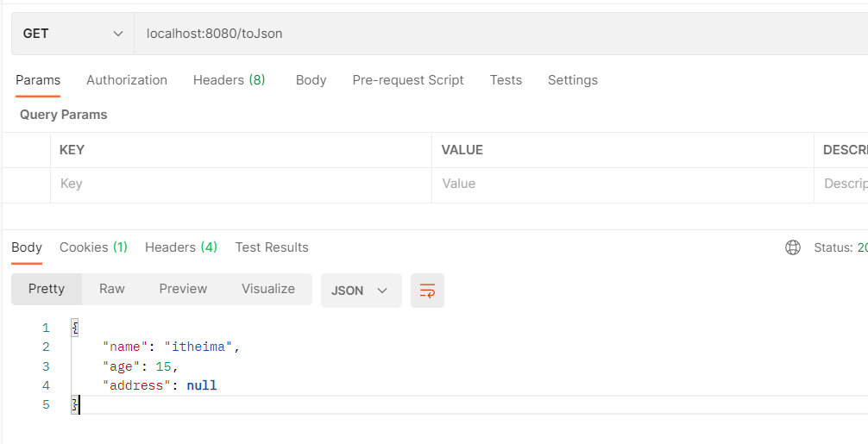The width and height of the screenshot is (868, 444).
Task: Open the request Headers (8) tab
Action: 229,80
